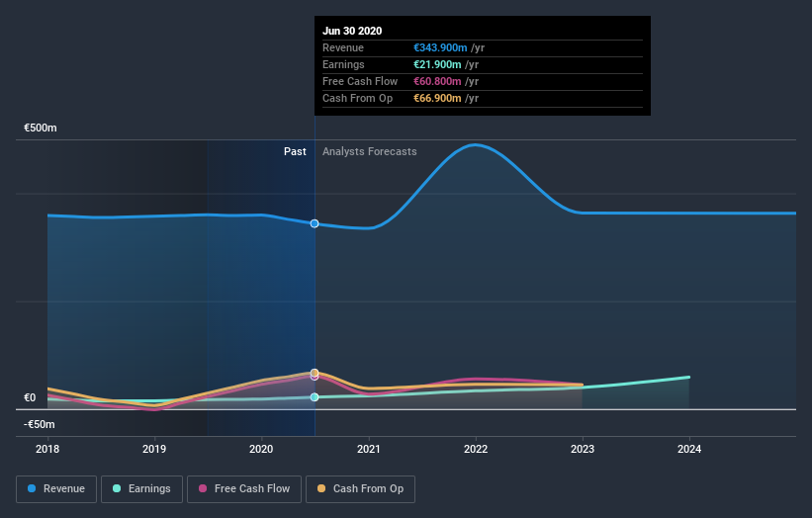Click the €66.900m cash from op value

pos(437,98)
